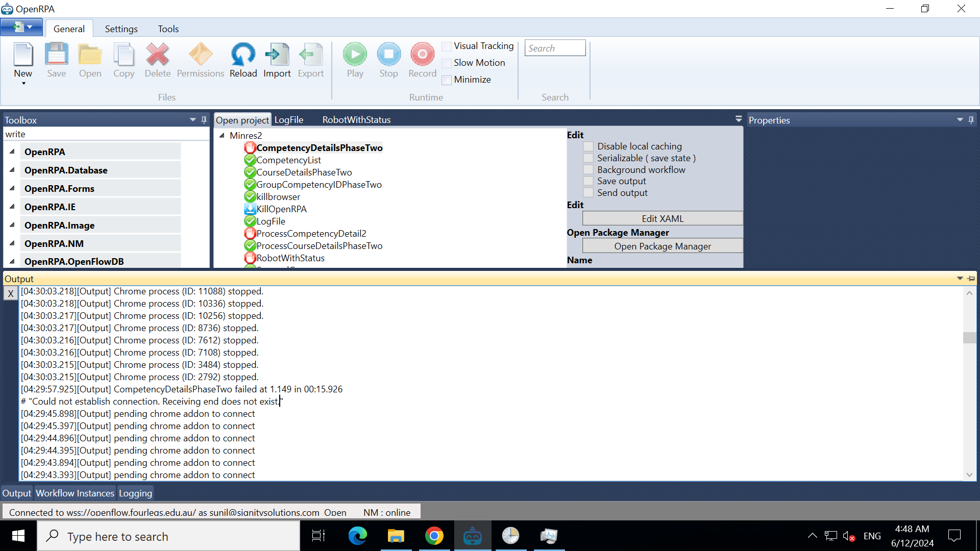
Task: Check Save output option
Action: pyautogui.click(x=589, y=181)
